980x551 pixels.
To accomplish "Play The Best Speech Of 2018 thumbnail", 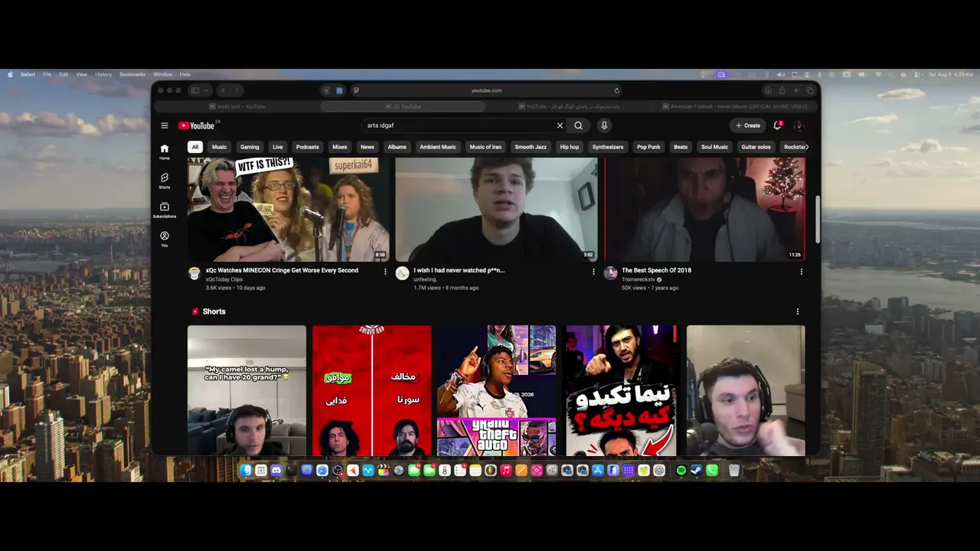I will pos(705,210).
